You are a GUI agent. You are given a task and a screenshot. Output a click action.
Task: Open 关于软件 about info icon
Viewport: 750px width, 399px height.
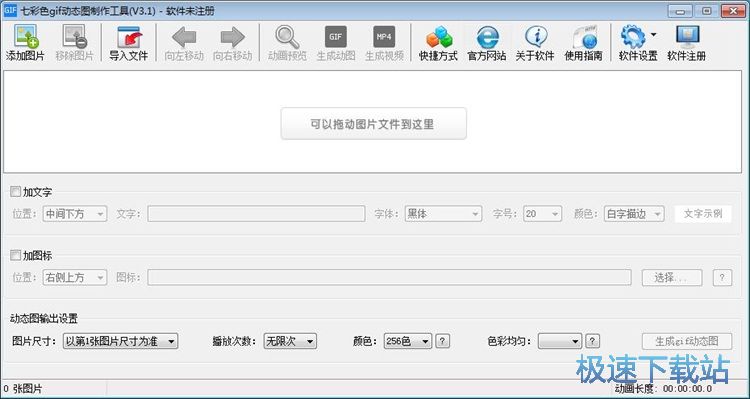[x=535, y=37]
